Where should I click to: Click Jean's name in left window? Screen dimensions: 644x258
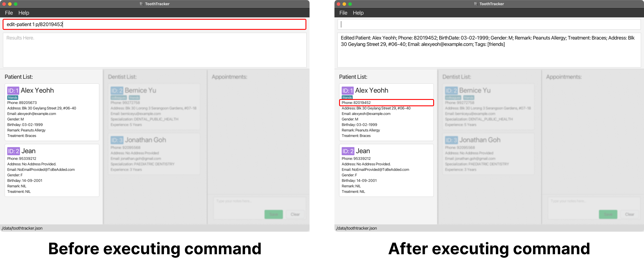click(28, 151)
